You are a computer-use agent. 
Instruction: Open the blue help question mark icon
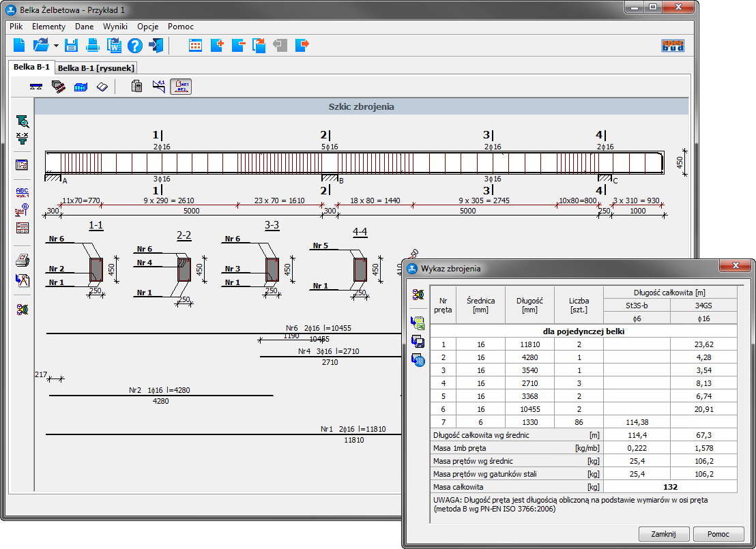pos(134,46)
